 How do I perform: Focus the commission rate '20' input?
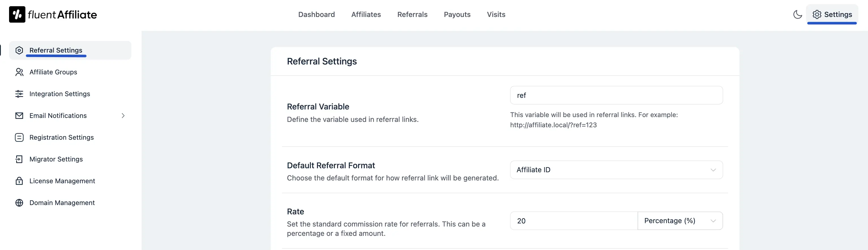pos(574,221)
